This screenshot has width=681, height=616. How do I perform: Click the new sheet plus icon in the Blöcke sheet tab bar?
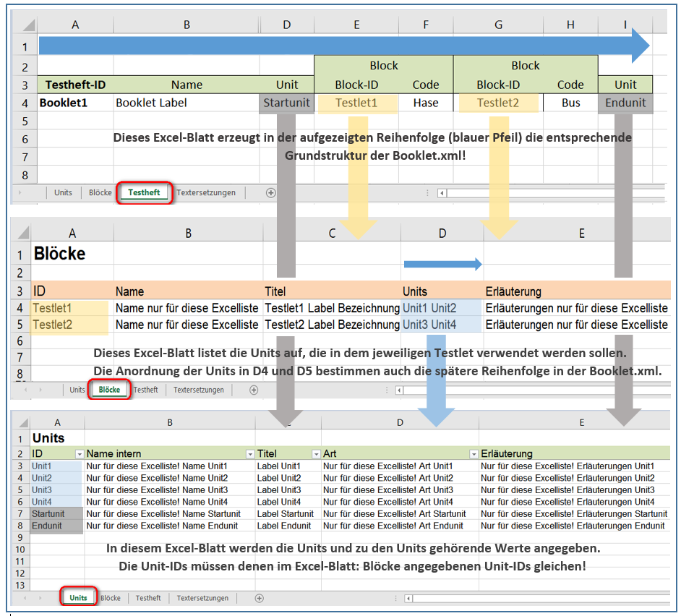(254, 390)
